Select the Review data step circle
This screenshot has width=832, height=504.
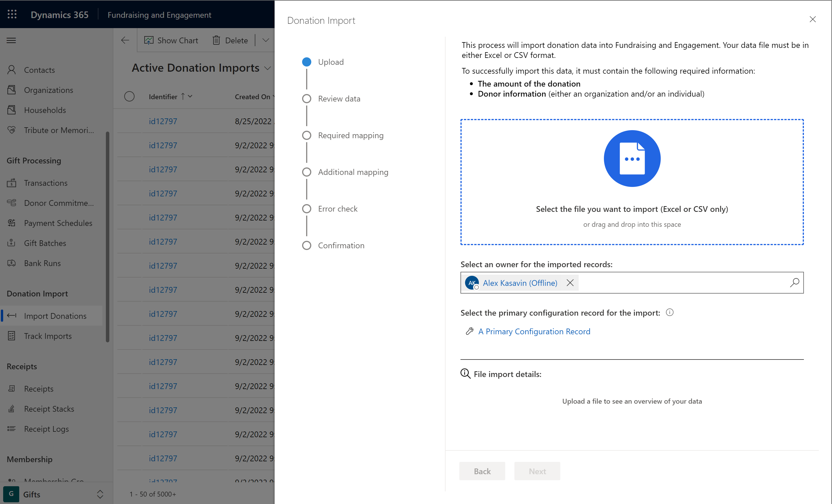coord(307,99)
